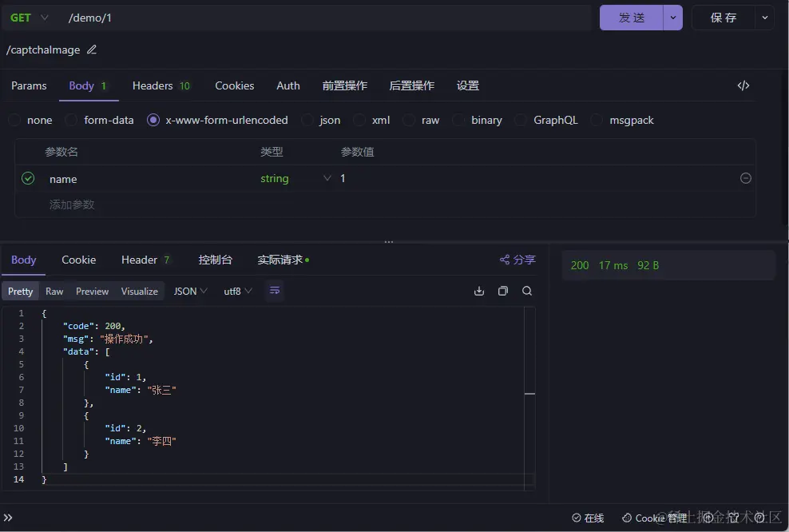Image resolution: width=789 pixels, height=532 pixels.
Task: Open the Cookies request tab
Action: (235, 85)
